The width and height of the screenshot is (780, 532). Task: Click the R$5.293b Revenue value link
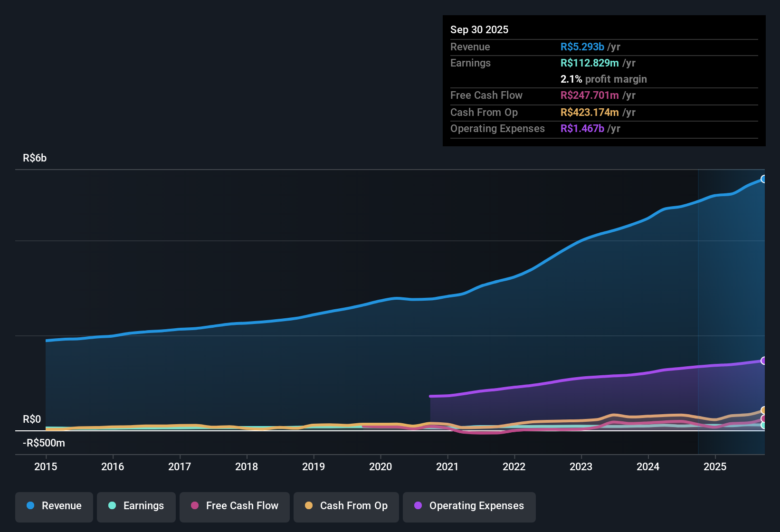(582, 47)
